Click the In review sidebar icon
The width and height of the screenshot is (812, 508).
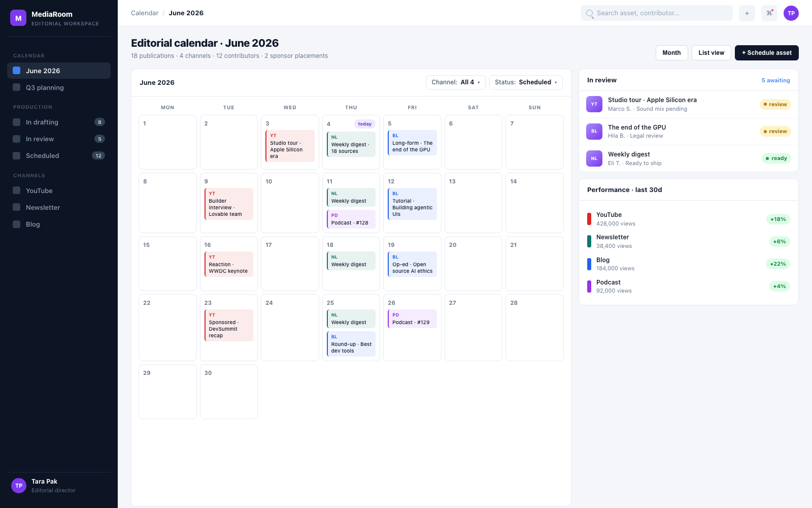(x=17, y=139)
